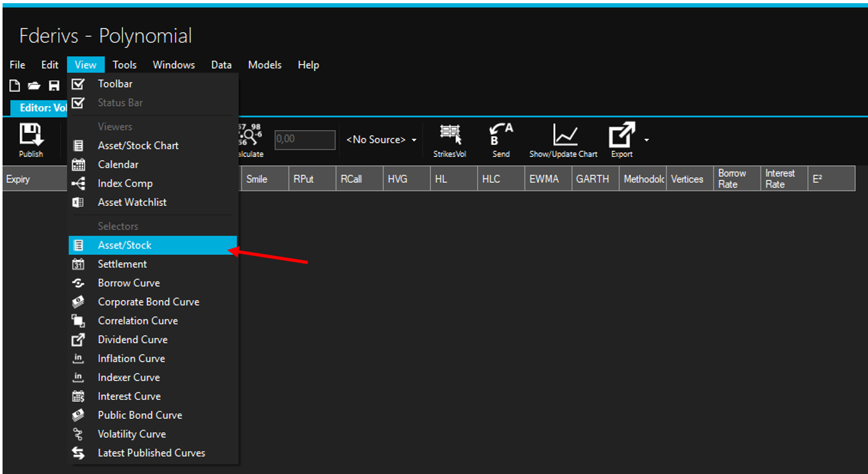The width and height of the screenshot is (868, 474).
Task: Click the numeric 0,00 input field
Action: click(304, 140)
